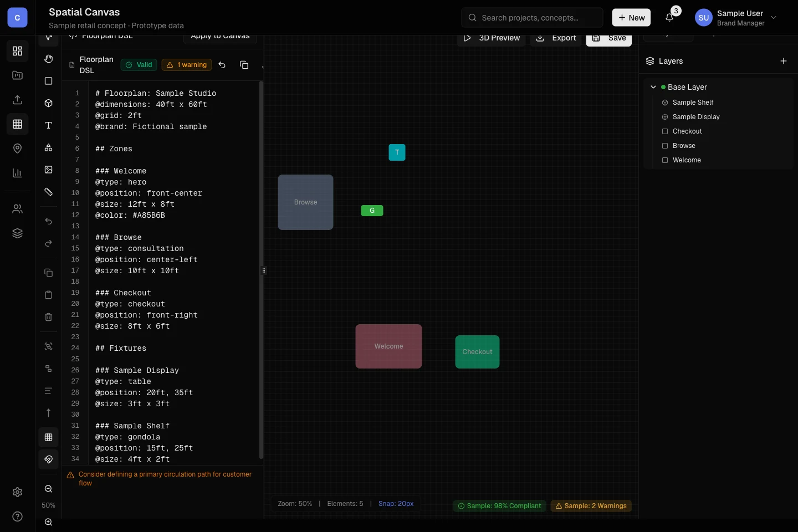Open the stacked layers icon in left sidebar
This screenshot has height=532, width=798.
click(17, 233)
